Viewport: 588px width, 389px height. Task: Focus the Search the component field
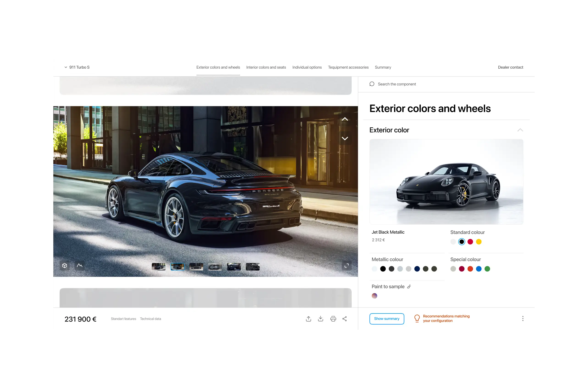point(446,84)
